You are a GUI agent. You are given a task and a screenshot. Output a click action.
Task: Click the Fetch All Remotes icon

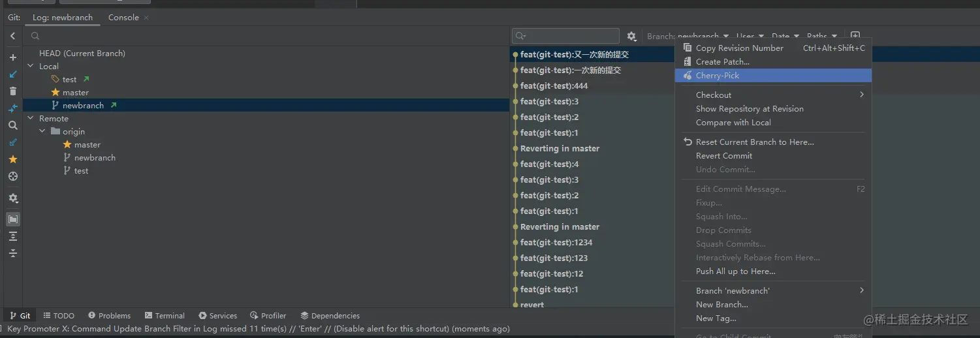click(13, 142)
